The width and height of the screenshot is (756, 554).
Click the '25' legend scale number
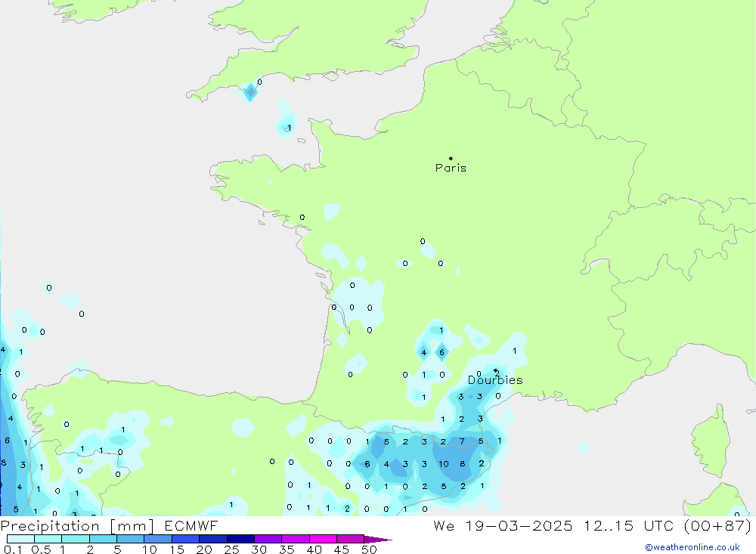(231, 549)
